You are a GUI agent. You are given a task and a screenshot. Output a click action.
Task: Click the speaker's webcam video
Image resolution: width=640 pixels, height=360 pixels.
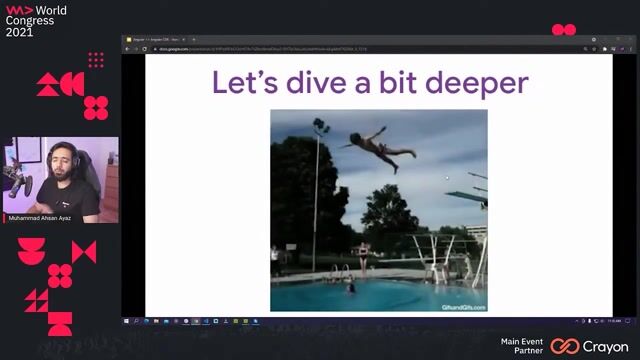[x=61, y=180]
